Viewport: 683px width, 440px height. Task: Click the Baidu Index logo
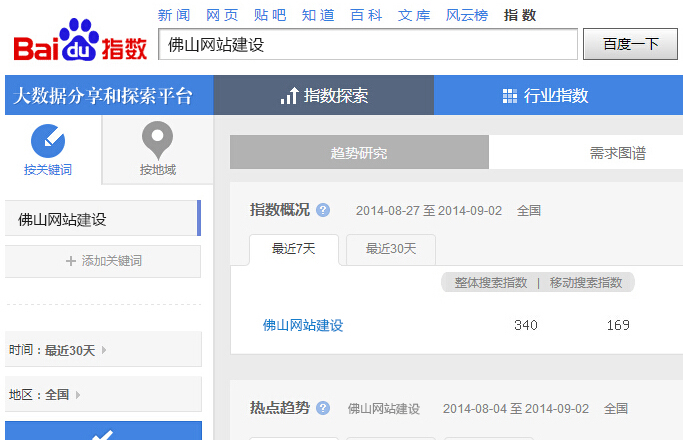tap(80, 43)
